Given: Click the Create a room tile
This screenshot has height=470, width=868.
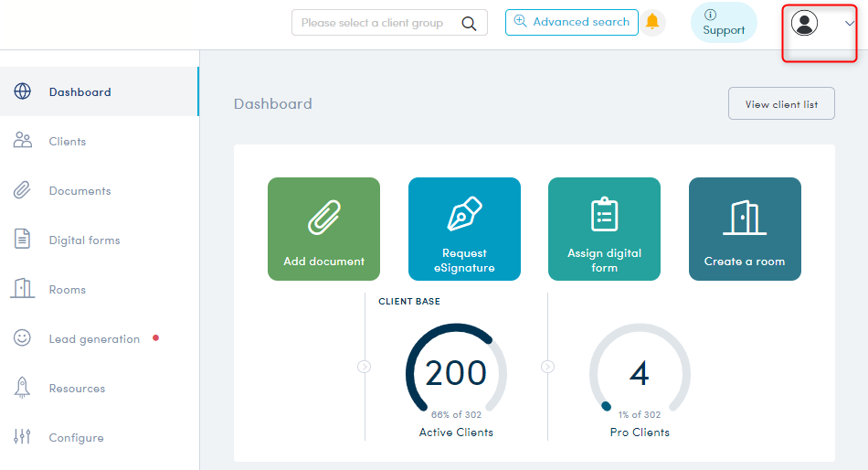Looking at the screenshot, I should (x=745, y=229).
